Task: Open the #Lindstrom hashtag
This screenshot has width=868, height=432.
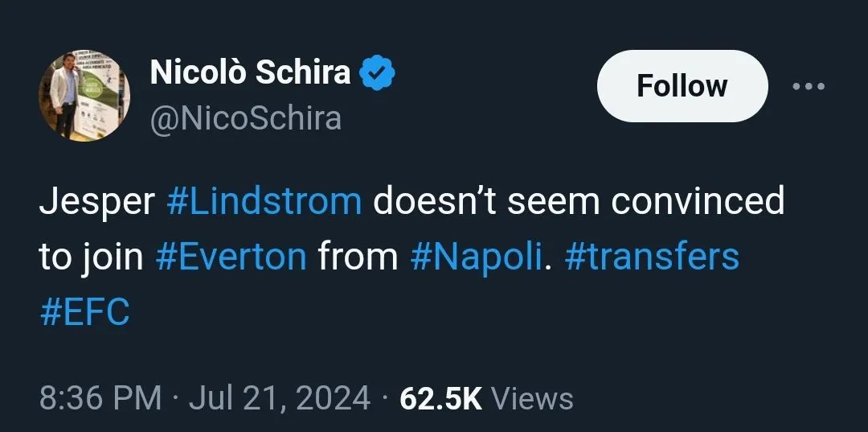Action: [x=264, y=201]
